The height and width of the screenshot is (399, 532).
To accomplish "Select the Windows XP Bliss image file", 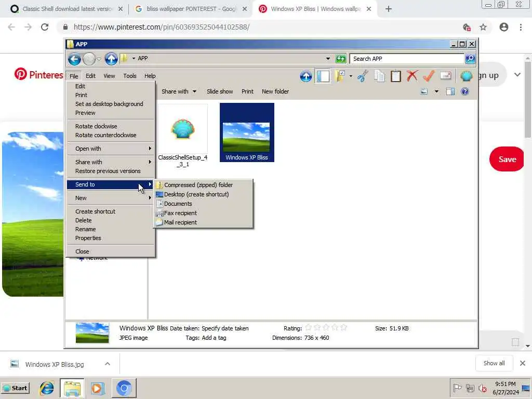I will (x=247, y=132).
